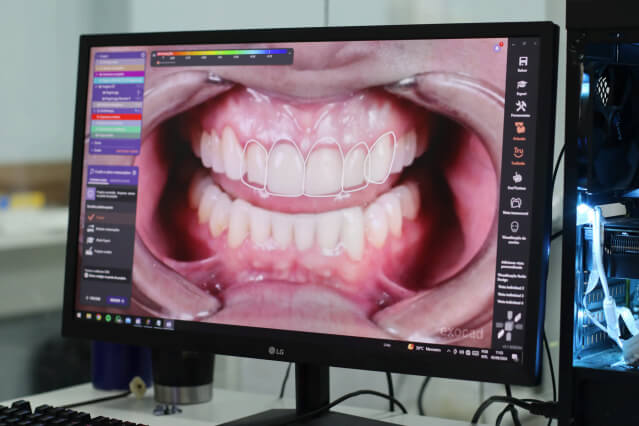
Task: Click the orange smile icon in right sidebar
Action: (519, 154)
